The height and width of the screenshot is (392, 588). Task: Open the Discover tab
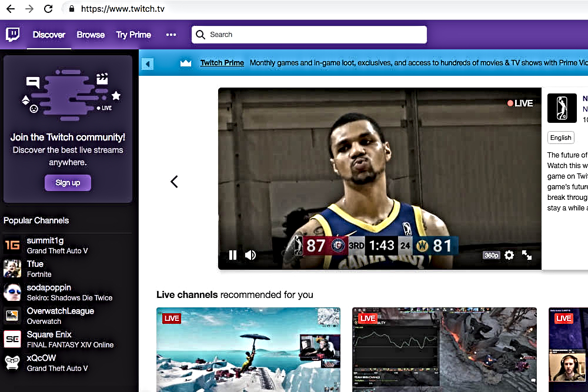(x=49, y=35)
